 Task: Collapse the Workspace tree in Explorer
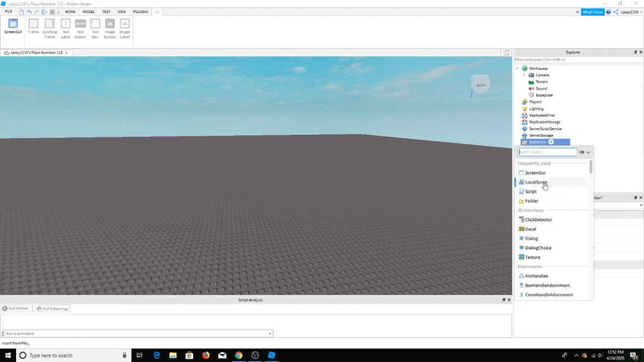[x=516, y=68]
